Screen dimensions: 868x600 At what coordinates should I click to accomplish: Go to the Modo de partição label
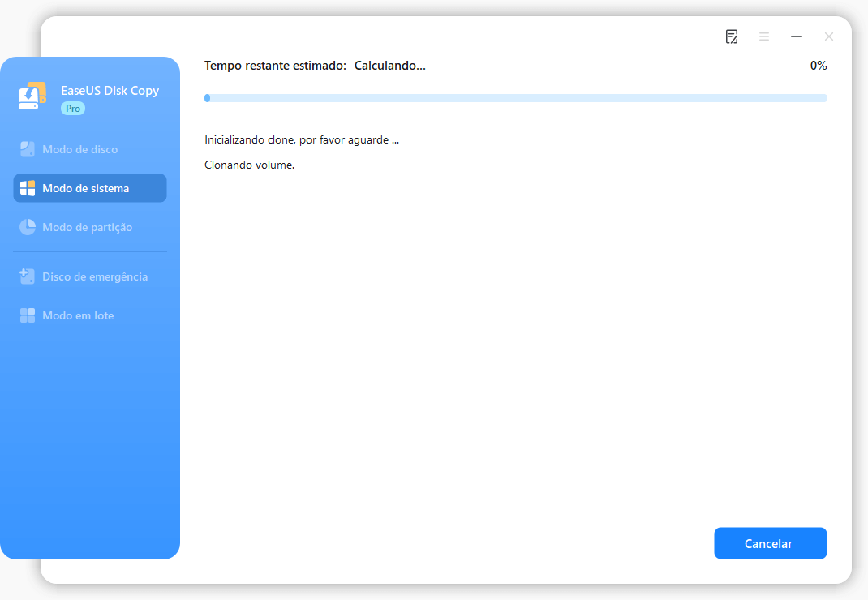pyautogui.click(x=87, y=227)
